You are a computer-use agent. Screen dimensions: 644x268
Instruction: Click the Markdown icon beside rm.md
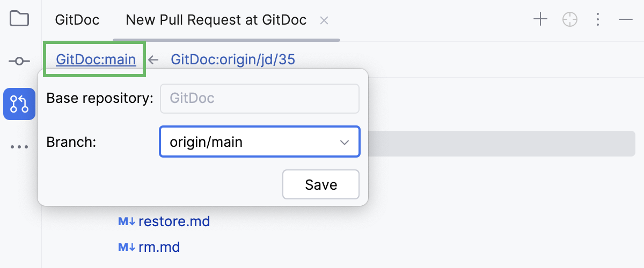[x=126, y=247]
